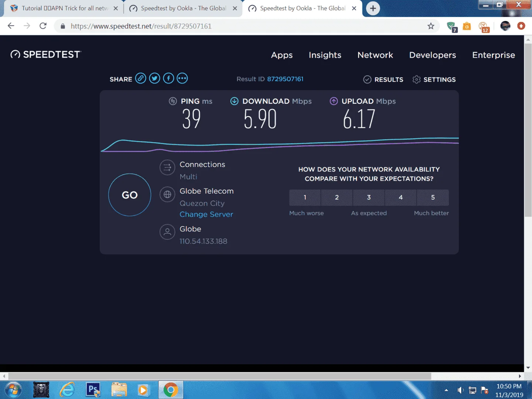The width and height of the screenshot is (532, 399).
Task: Open the Insights menu
Action: pos(325,55)
